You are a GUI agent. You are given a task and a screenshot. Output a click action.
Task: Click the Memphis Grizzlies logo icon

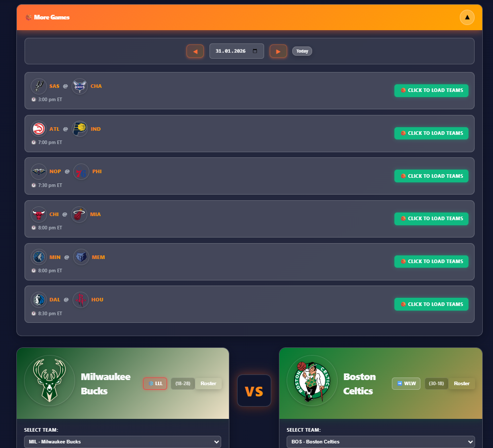(81, 257)
